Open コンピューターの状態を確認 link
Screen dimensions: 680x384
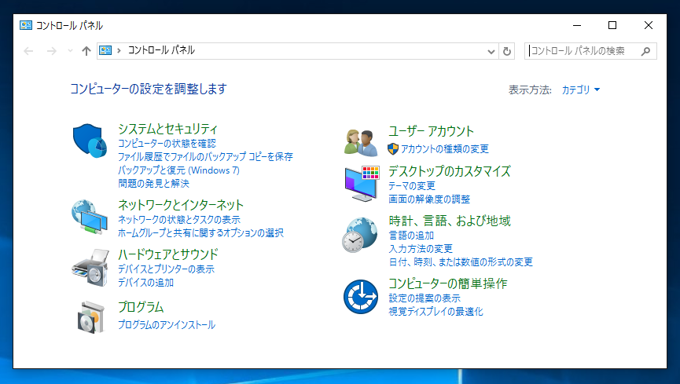coord(167,144)
